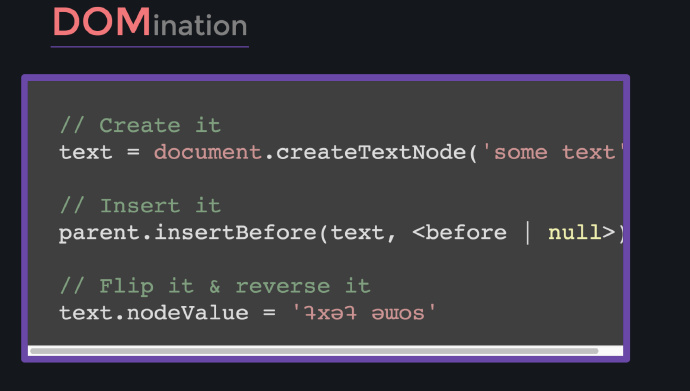Image resolution: width=690 pixels, height=391 pixels.
Task: Click the gray 'ination' part of the title
Action: click(200, 26)
